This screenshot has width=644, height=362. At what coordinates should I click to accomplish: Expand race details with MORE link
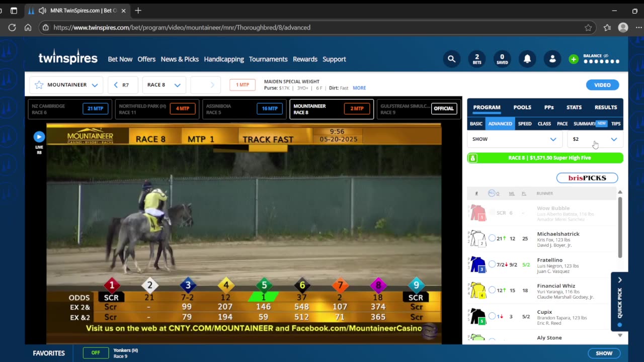[x=359, y=88]
